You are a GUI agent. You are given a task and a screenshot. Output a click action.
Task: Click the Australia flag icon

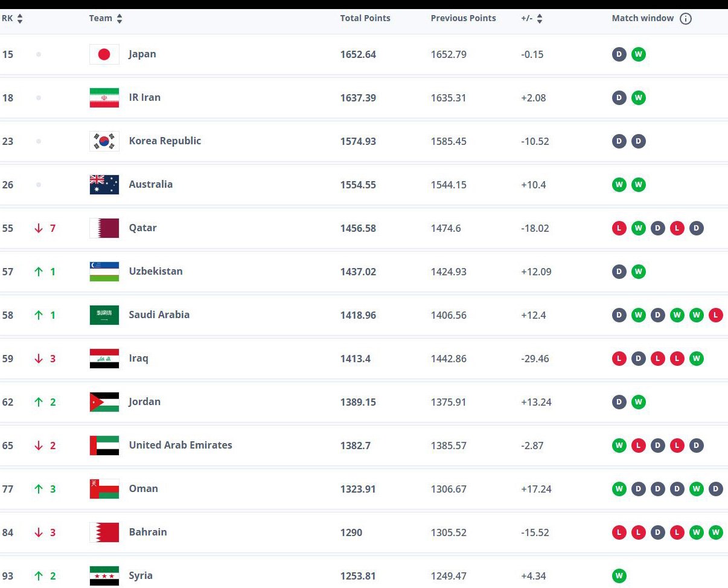click(x=104, y=185)
